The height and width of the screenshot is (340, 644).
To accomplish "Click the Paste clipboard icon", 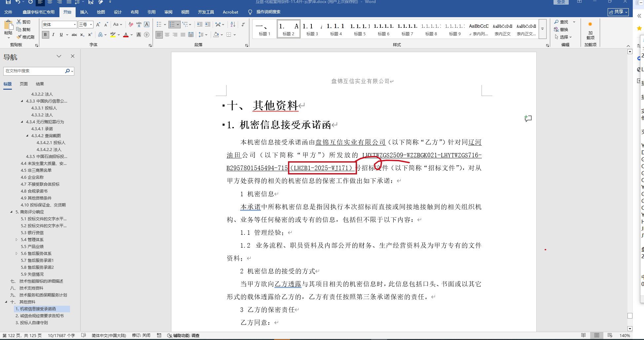I will [8, 25].
